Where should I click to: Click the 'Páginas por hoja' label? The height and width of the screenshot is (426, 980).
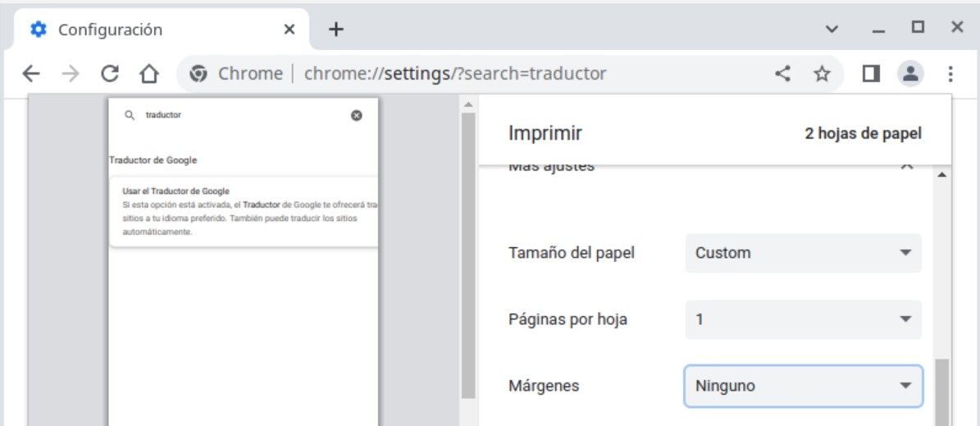click(567, 319)
